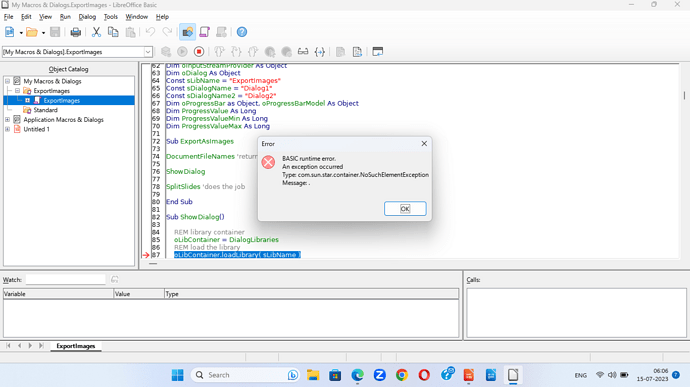The height and width of the screenshot is (387, 690).
Task: Open Google Chrome from the taskbar
Action: (x=401, y=375)
